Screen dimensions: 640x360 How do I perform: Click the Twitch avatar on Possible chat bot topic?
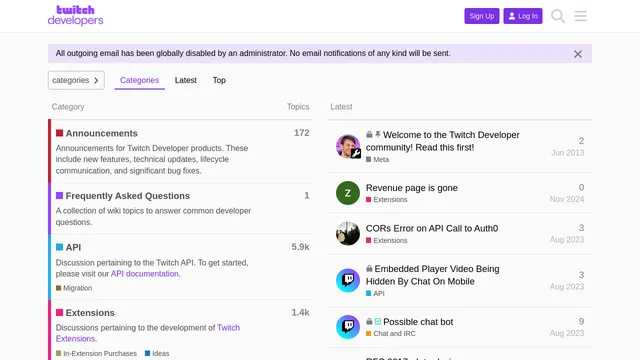[x=348, y=327]
